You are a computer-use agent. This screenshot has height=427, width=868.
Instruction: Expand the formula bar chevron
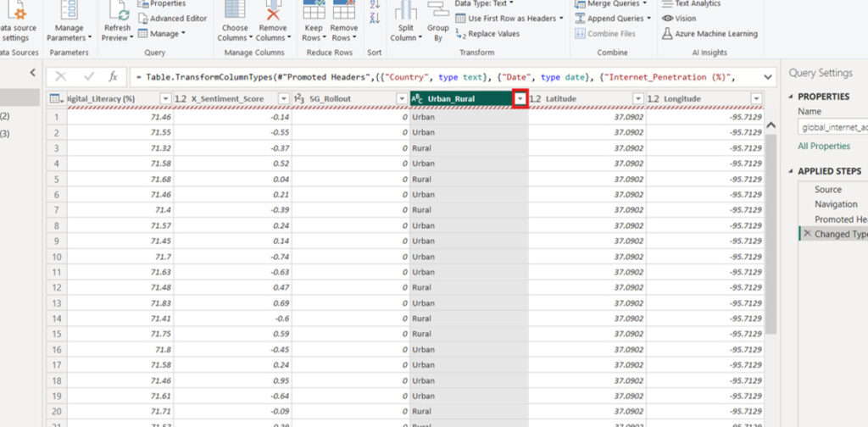[768, 77]
